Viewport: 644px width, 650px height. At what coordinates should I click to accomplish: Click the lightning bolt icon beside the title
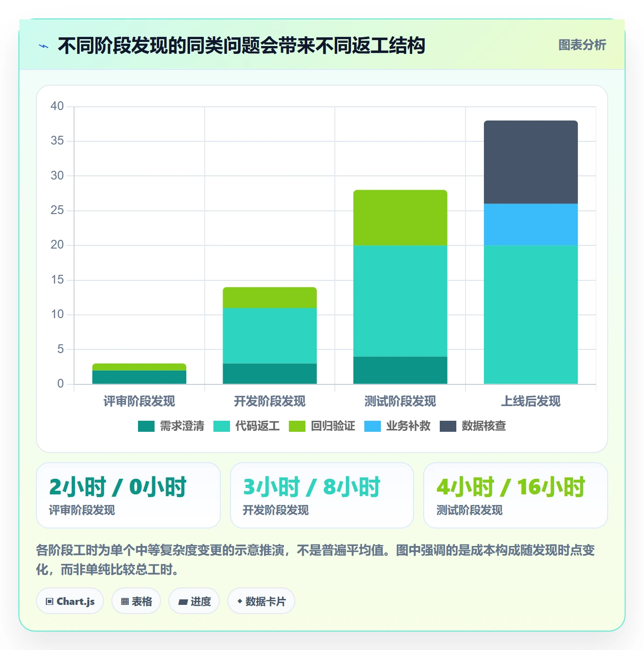pos(44,46)
